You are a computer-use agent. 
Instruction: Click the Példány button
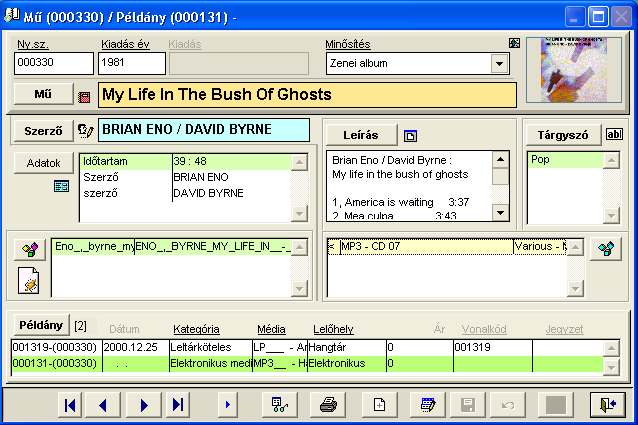point(41,325)
